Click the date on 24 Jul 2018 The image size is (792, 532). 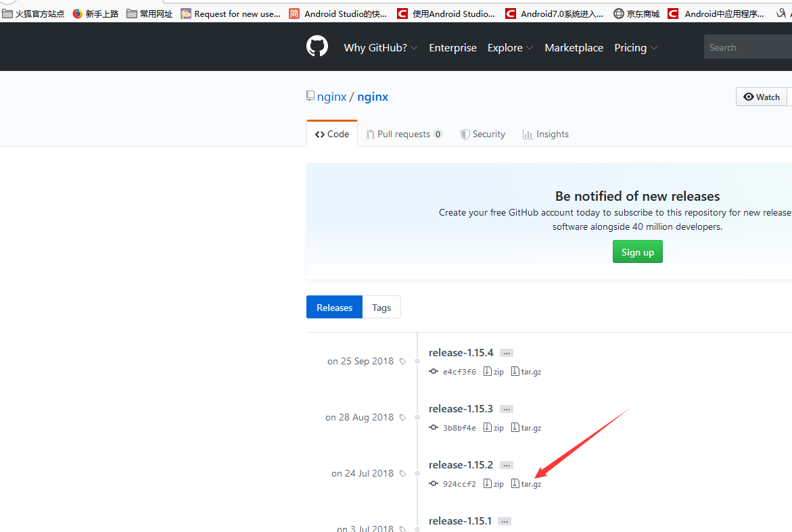click(x=362, y=473)
